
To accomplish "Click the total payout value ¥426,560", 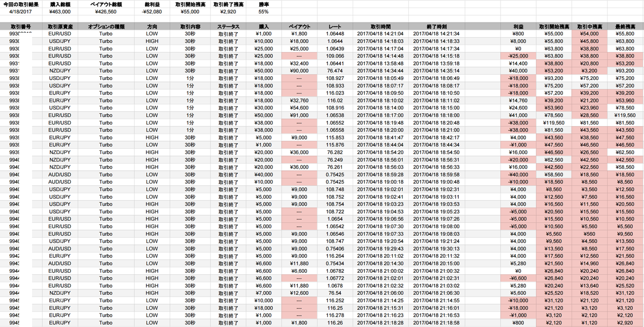I will coord(106,11).
